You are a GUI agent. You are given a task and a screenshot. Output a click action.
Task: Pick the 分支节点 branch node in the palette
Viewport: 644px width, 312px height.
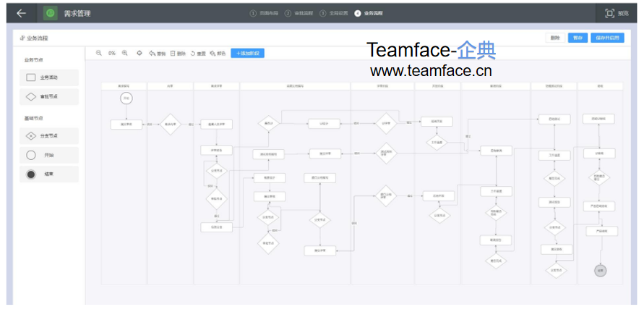click(49, 136)
